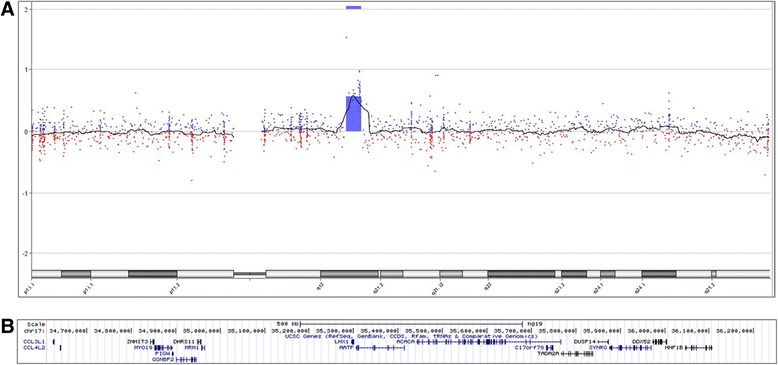This screenshot has height=365, width=778.
Task: Click the panel A label
Action: pyautogui.click(x=7, y=10)
